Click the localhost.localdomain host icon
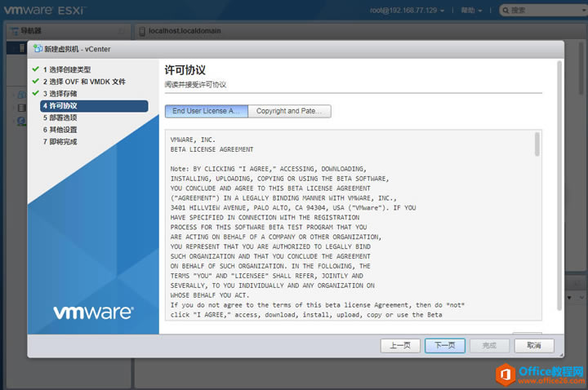The width and height of the screenshot is (588, 390). (142, 32)
